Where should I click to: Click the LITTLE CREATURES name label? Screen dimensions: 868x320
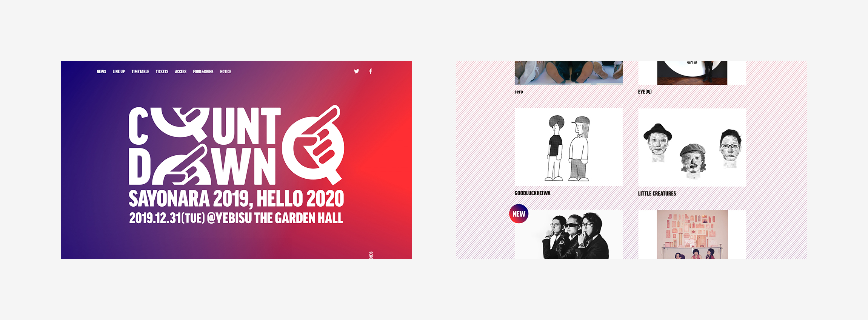coord(657,193)
